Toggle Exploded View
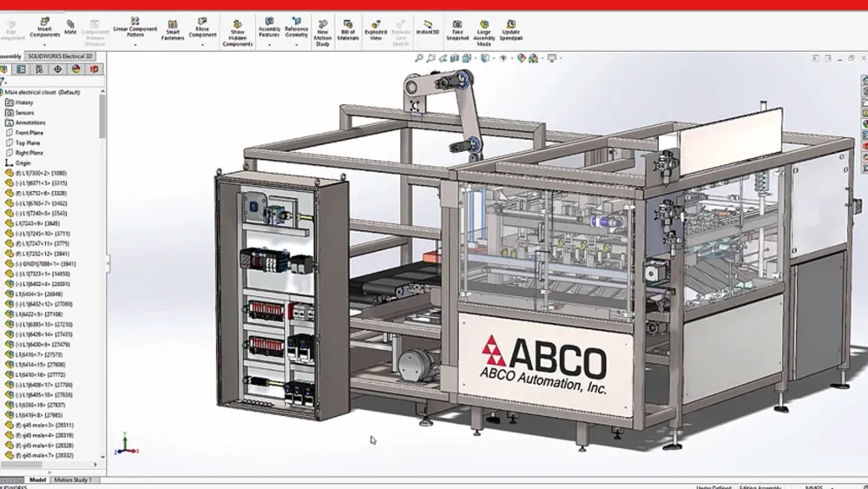 [376, 30]
